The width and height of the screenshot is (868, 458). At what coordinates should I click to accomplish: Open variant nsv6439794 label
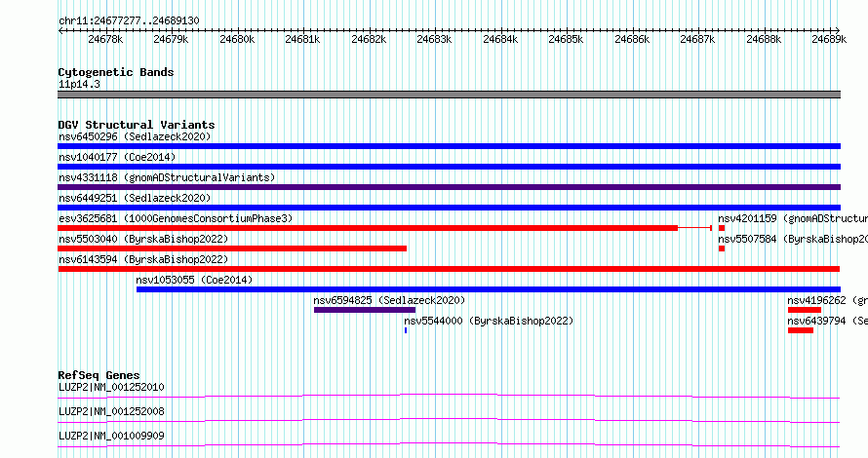click(828, 321)
